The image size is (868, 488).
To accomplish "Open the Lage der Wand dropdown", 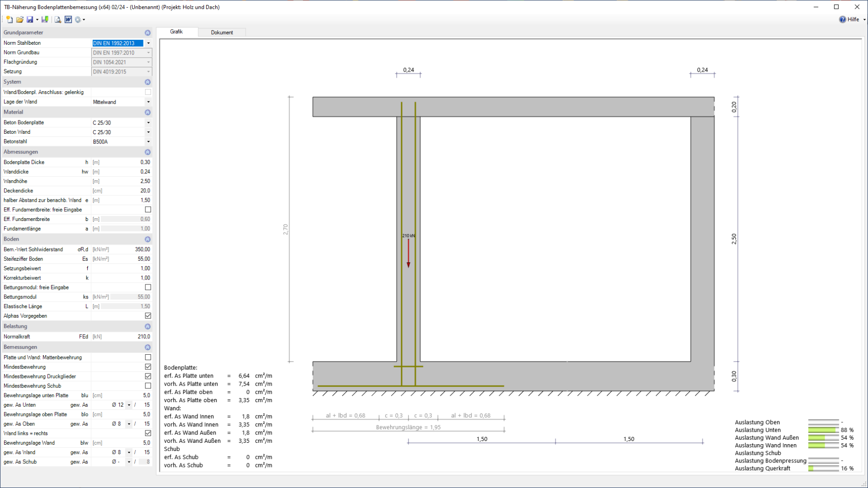I will tap(148, 102).
